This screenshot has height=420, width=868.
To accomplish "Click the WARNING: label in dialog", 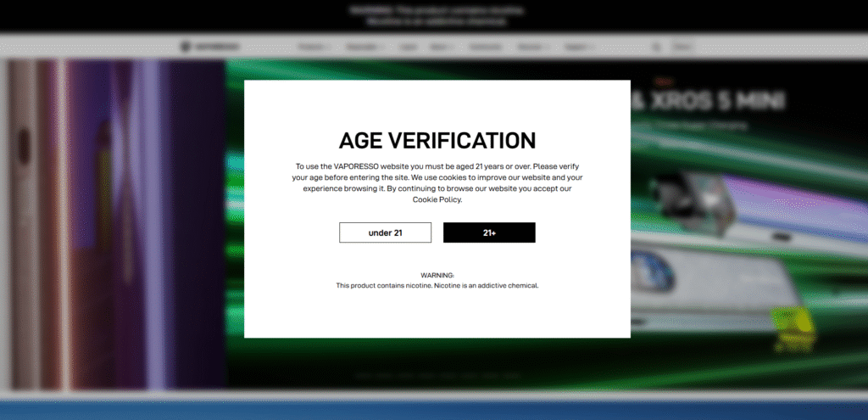I will pos(437,275).
